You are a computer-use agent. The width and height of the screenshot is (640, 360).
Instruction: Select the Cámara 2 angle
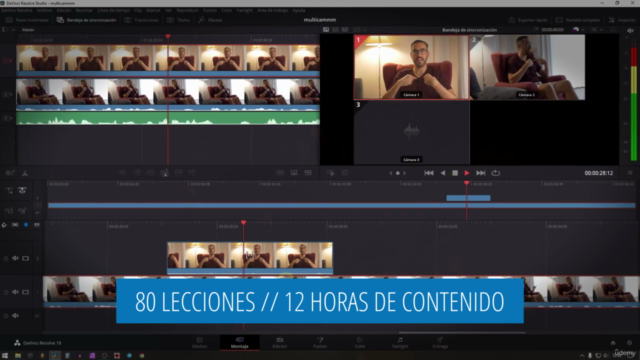click(x=527, y=67)
